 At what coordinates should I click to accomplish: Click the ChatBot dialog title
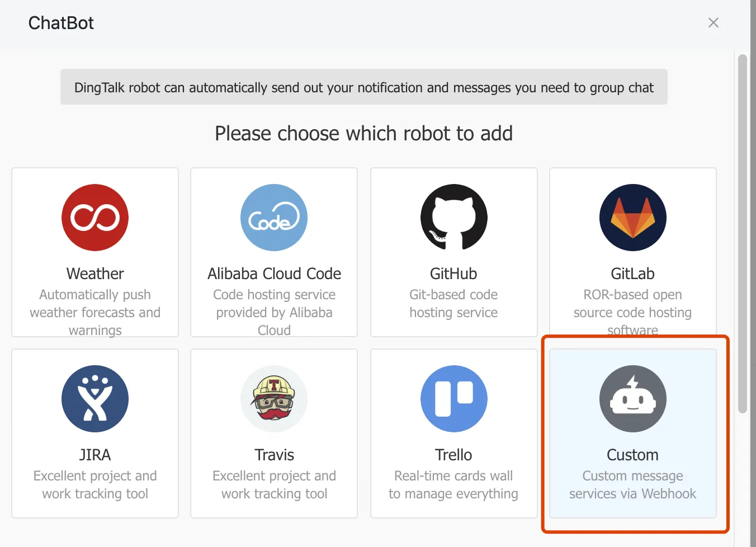(61, 23)
